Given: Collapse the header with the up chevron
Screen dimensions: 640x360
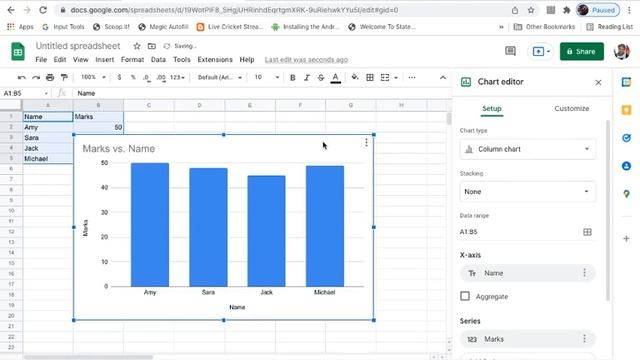Looking at the screenshot, I should pyautogui.click(x=443, y=77).
